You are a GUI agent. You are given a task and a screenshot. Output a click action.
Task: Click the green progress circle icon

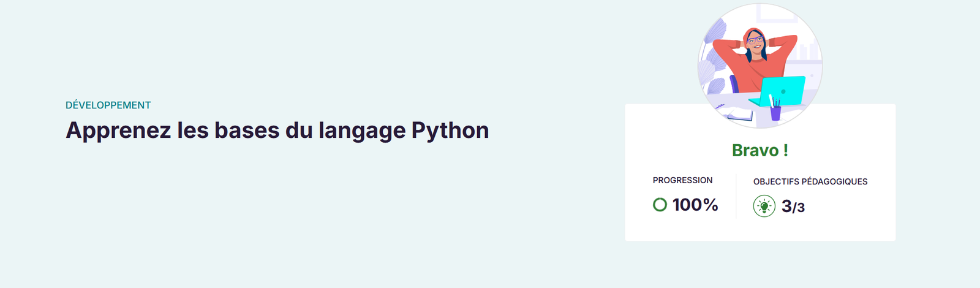(x=660, y=205)
